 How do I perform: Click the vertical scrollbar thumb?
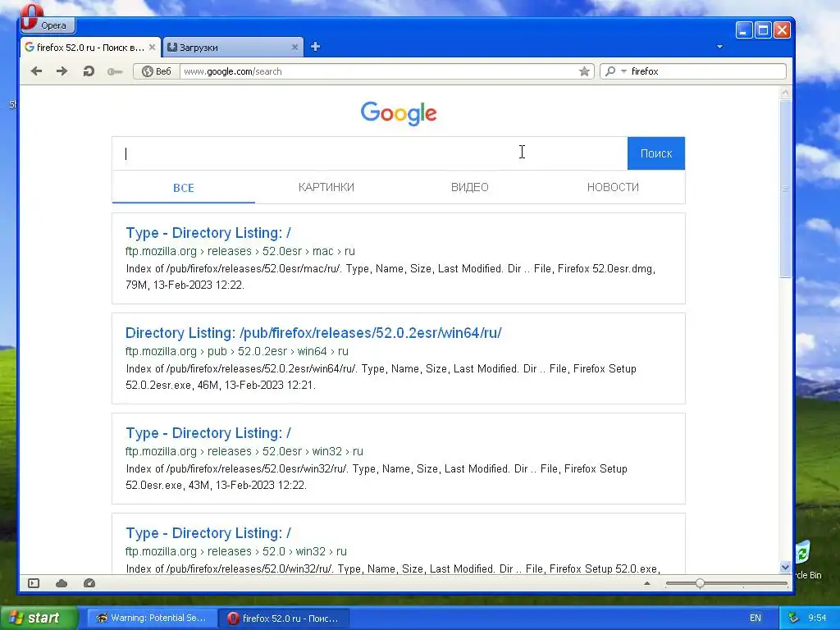(x=785, y=189)
